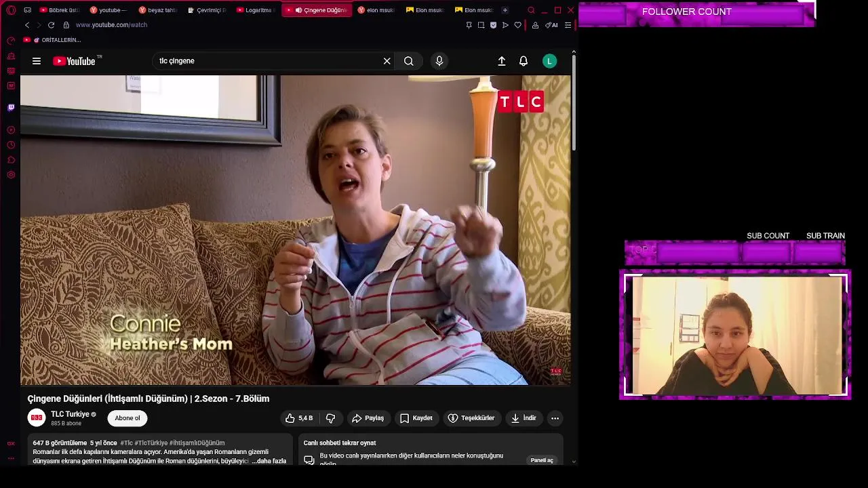Open sidebar history clock icon

click(x=11, y=145)
